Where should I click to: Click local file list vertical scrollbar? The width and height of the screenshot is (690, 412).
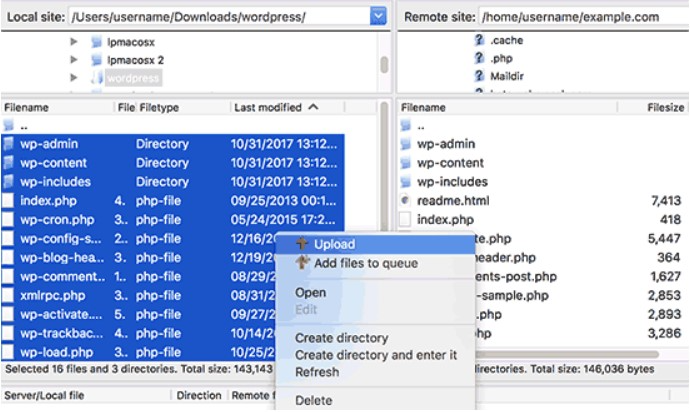(384, 167)
